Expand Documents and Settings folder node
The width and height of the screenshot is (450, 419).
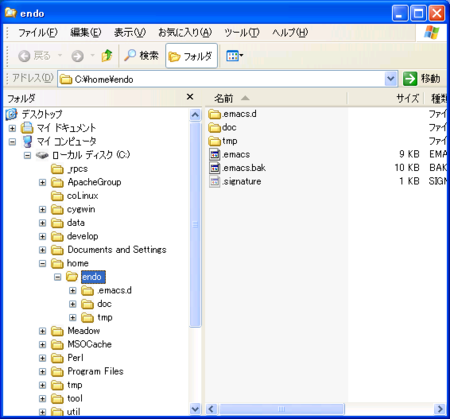[x=42, y=250]
